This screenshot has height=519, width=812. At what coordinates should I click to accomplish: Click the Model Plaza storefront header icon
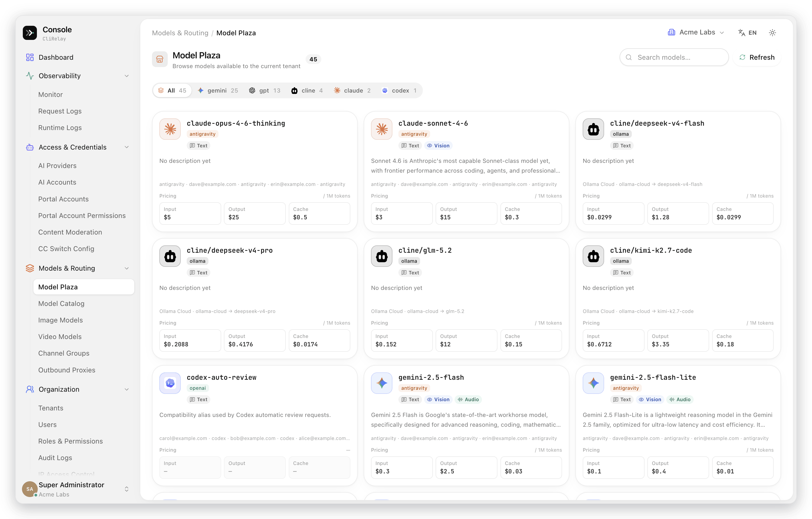point(160,59)
